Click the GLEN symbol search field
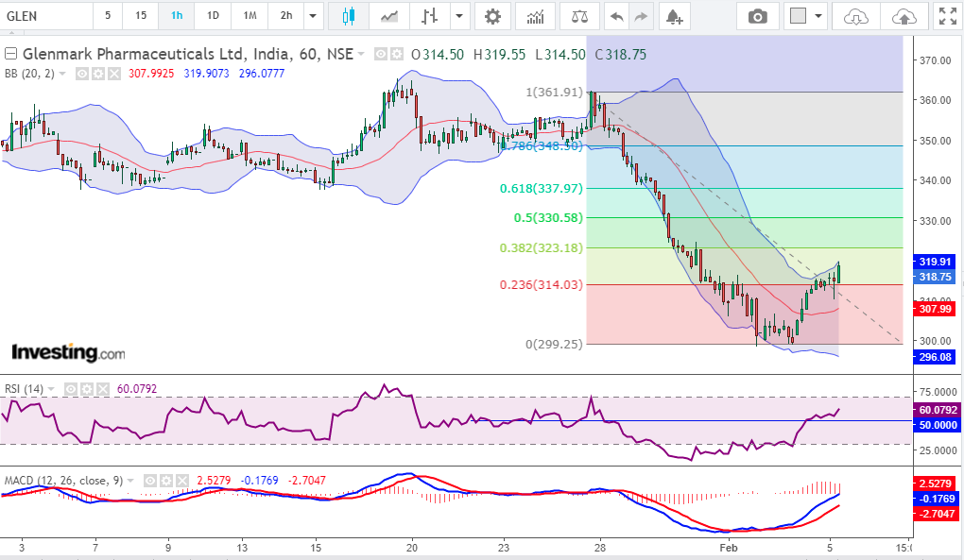964x560 pixels. tap(46, 16)
